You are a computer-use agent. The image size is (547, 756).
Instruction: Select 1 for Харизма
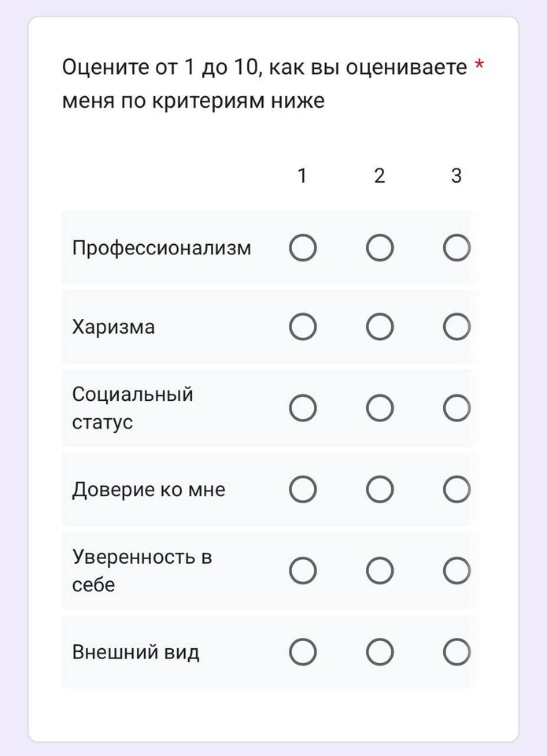point(303,327)
